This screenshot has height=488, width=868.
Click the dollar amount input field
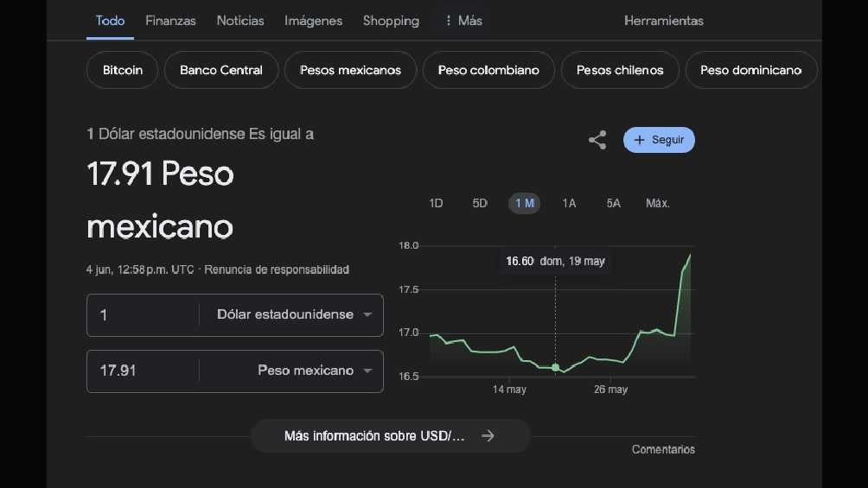[143, 314]
